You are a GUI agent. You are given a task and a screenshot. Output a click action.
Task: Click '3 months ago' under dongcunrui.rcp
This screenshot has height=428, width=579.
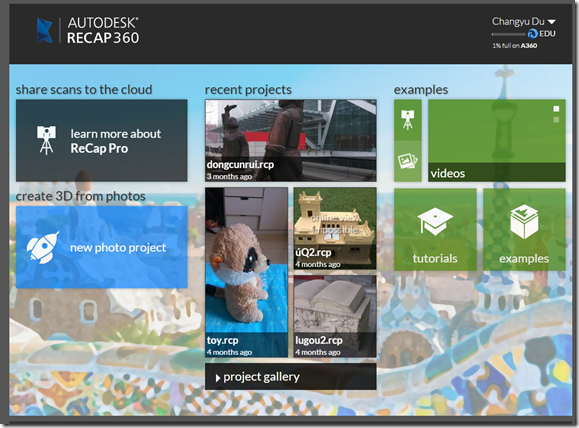click(x=229, y=177)
